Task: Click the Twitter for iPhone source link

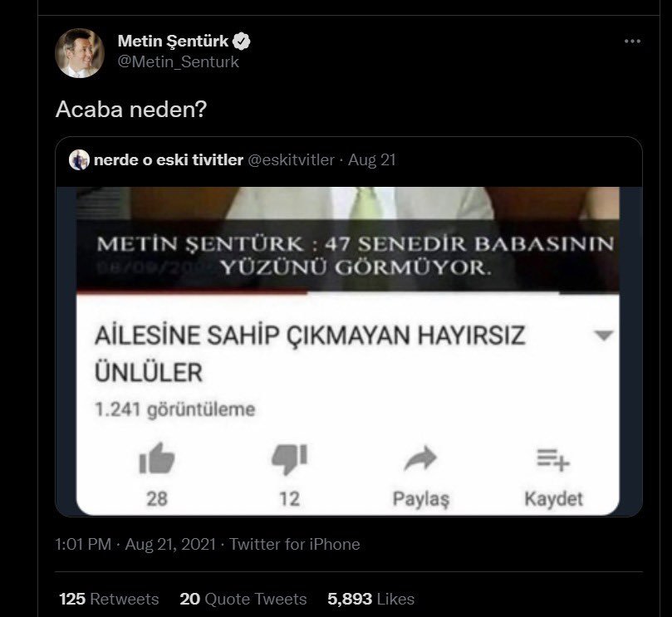Action: coord(294,545)
